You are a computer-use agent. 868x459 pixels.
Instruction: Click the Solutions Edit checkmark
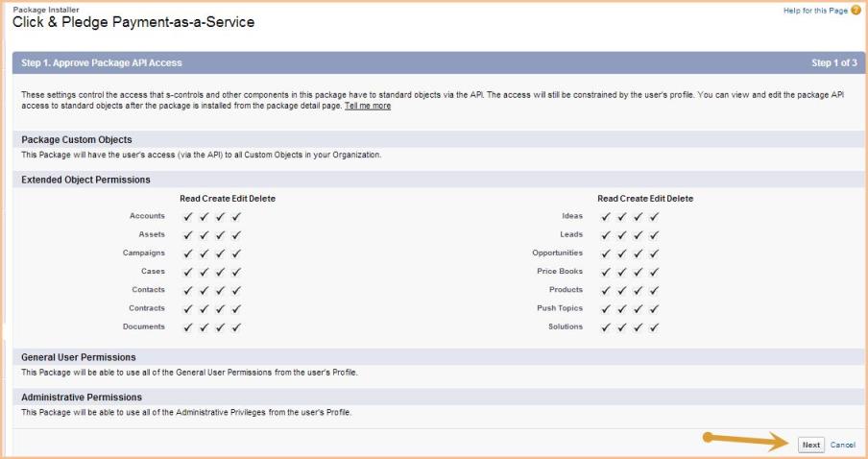pos(639,327)
